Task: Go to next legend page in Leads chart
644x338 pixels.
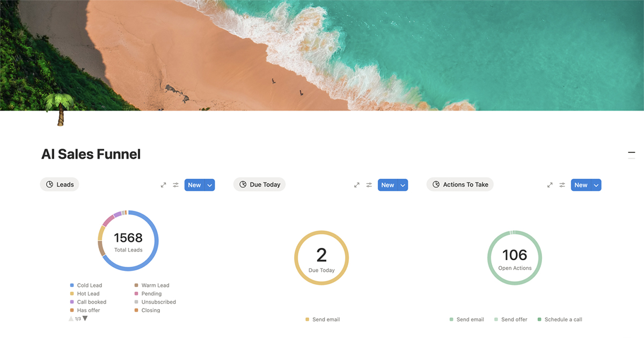Action: [x=85, y=319]
